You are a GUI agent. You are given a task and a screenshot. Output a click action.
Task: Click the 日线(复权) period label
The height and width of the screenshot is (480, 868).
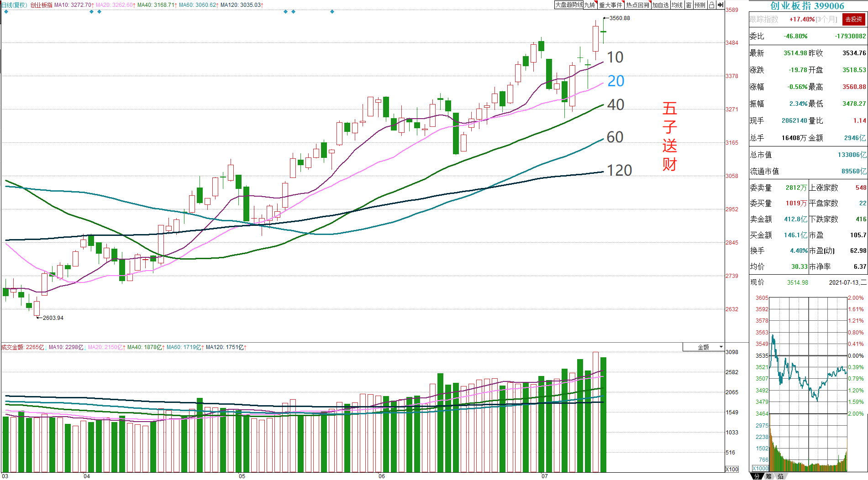(x=15, y=5)
